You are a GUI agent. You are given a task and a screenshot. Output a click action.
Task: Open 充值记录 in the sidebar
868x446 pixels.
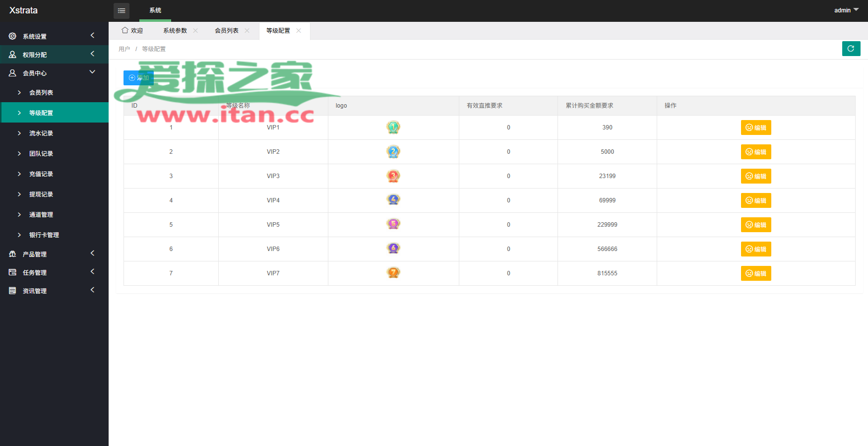41,174
